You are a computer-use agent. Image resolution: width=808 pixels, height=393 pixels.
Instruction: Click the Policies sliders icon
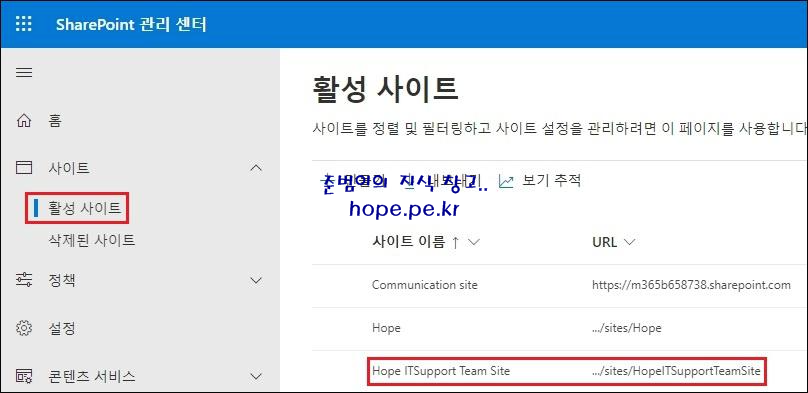click(24, 281)
